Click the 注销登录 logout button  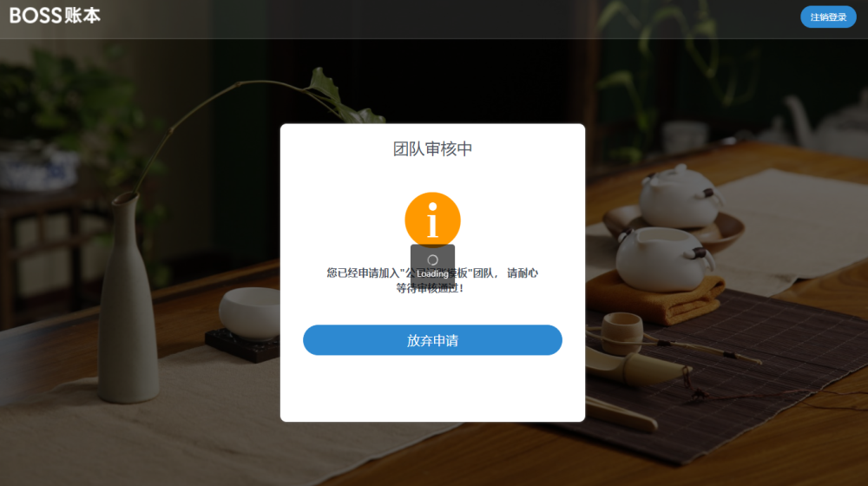[828, 17]
